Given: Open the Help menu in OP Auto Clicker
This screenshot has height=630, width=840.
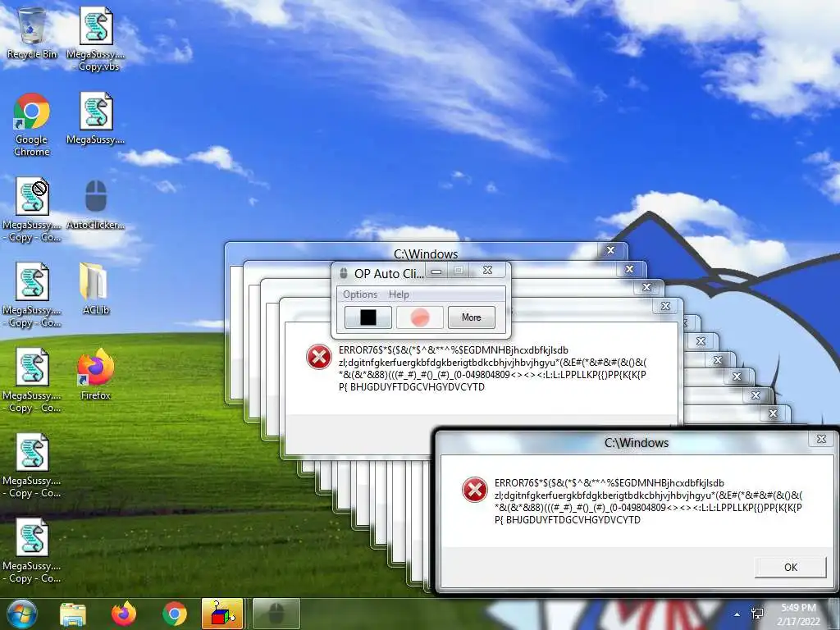Looking at the screenshot, I should point(399,294).
